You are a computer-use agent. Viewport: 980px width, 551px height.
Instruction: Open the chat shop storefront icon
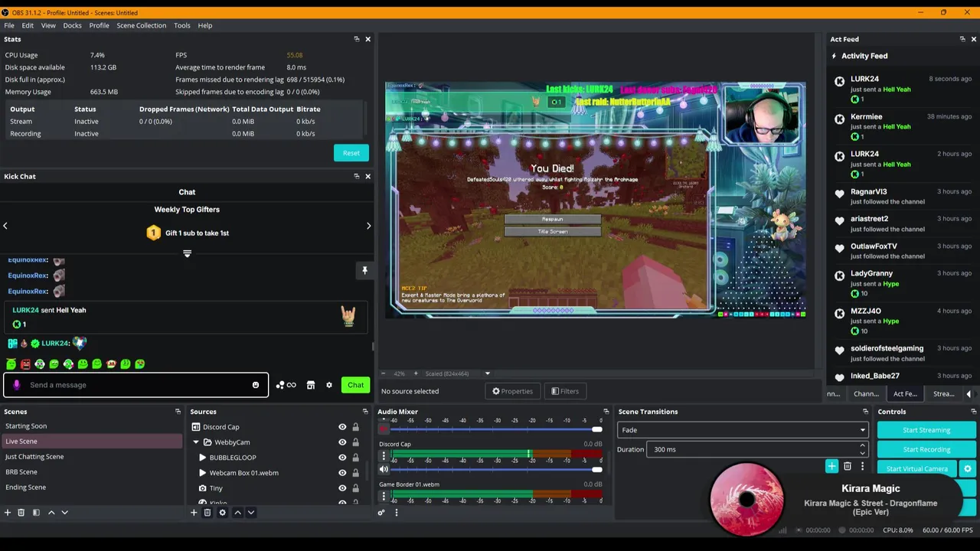[311, 385]
